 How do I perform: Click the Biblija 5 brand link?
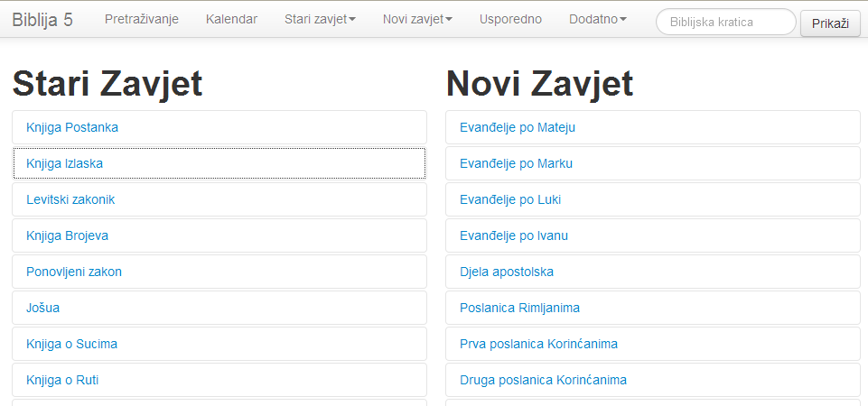[x=42, y=20]
